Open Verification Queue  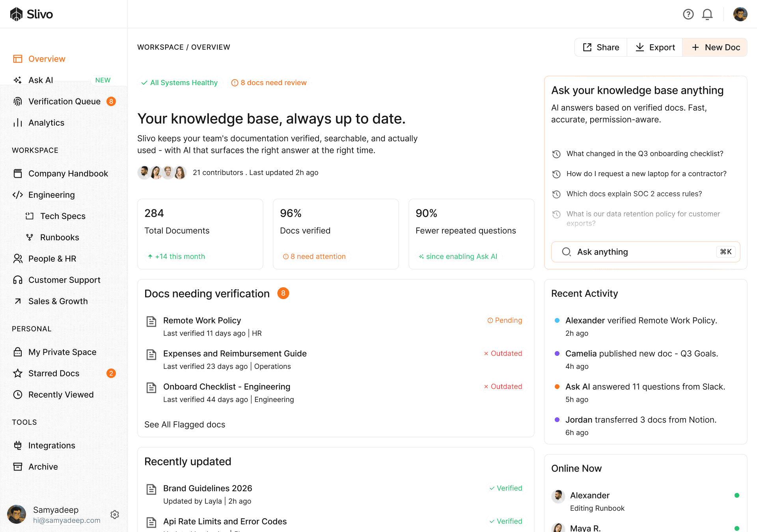coord(64,101)
